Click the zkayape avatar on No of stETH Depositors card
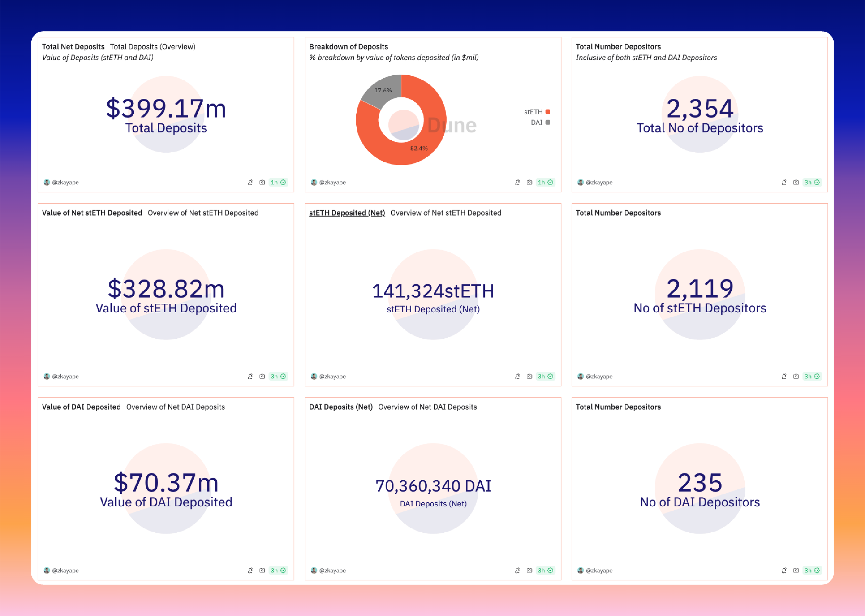Screen dimensions: 865x616 581,376
